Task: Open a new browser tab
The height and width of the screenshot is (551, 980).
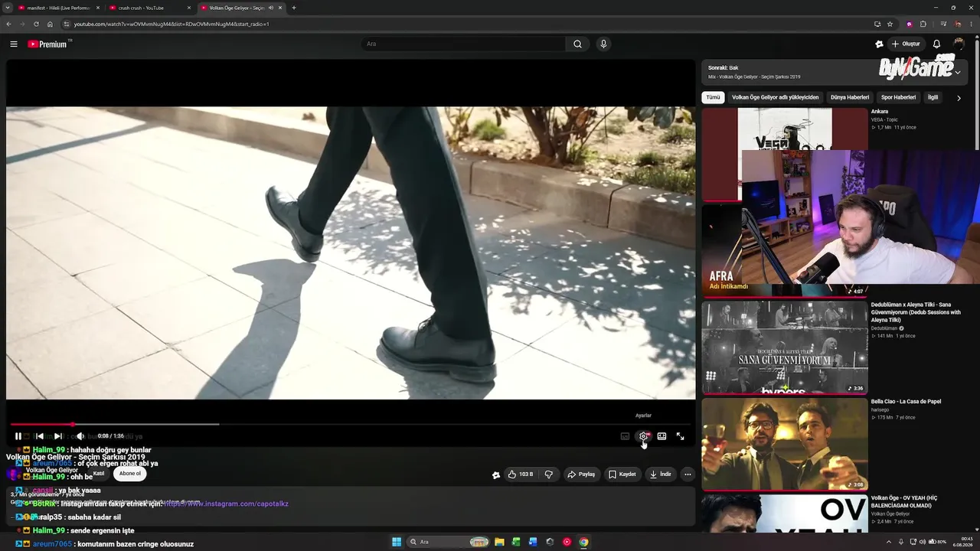Action: pyautogui.click(x=294, y=8)
